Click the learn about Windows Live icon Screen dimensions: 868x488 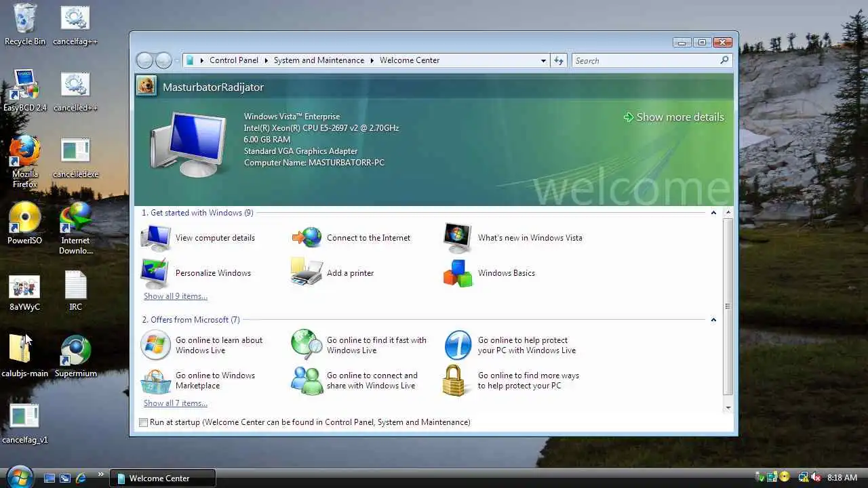click(156, 346)
